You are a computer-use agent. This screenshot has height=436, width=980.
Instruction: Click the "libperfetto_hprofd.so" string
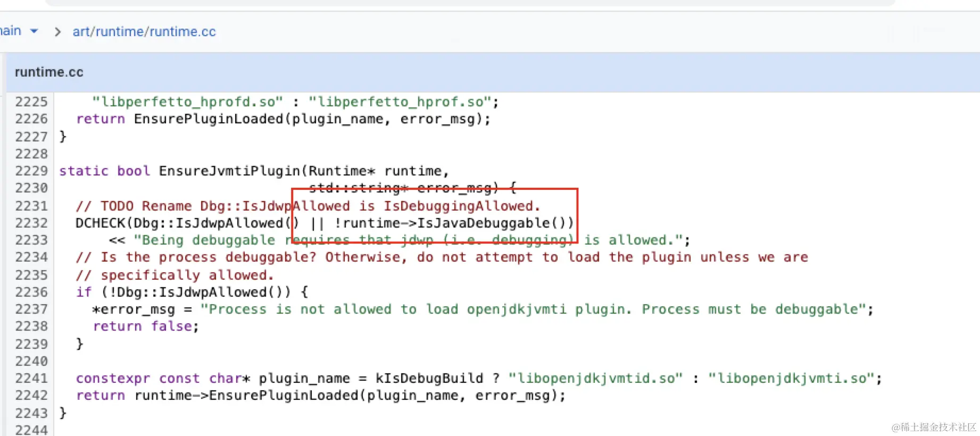tap(187, 102)
